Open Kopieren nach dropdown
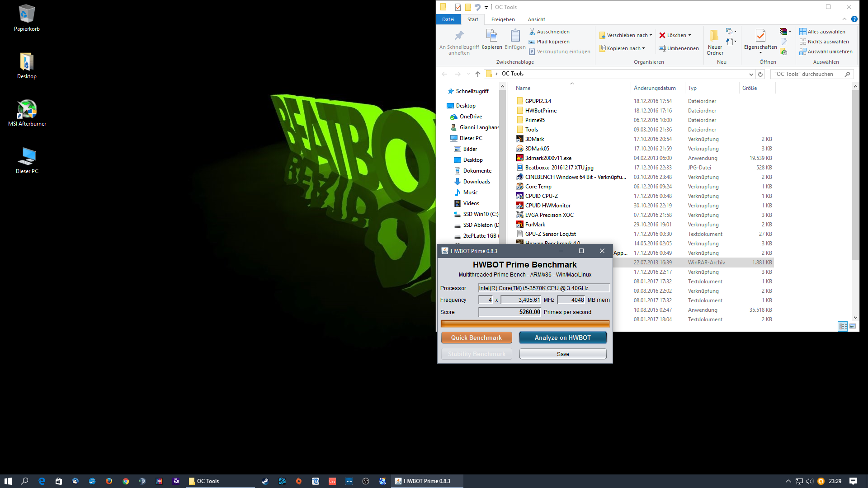 point(623,48)
